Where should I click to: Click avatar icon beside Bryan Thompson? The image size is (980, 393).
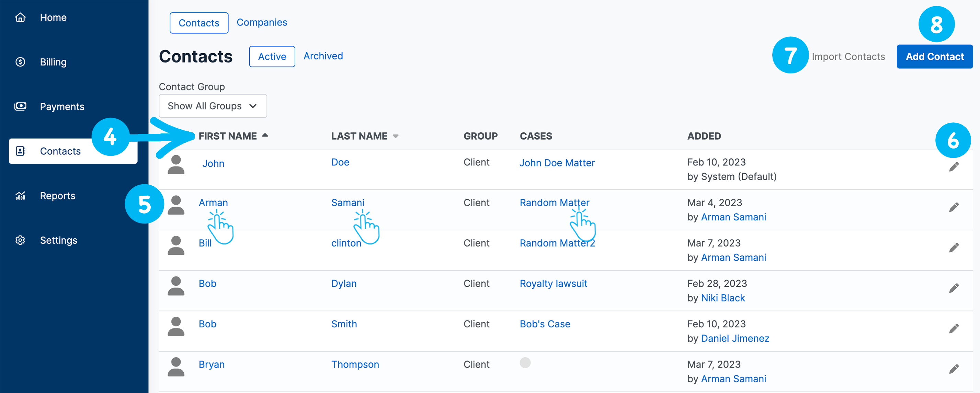176,367
